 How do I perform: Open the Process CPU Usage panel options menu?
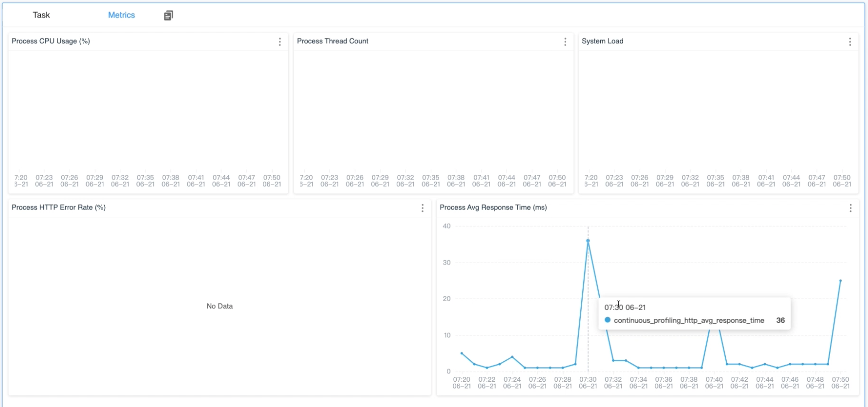[279, 42]
